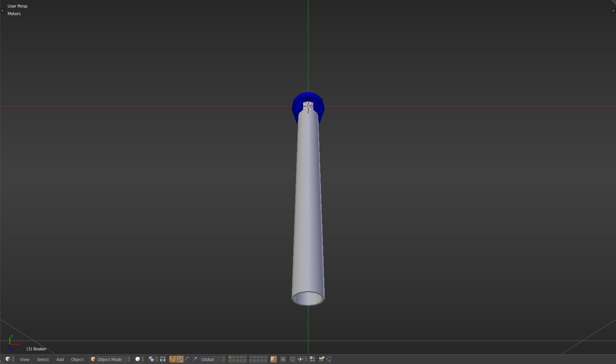Toggle proportional editing mode
Image resolution: width=616 pixels, height=364 pixels.
(283, 359)
